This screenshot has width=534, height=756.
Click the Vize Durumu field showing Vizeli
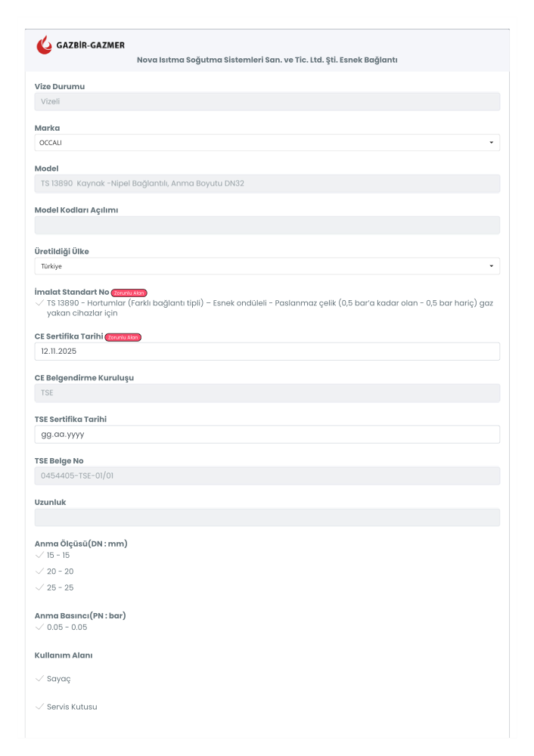(267, 102)
